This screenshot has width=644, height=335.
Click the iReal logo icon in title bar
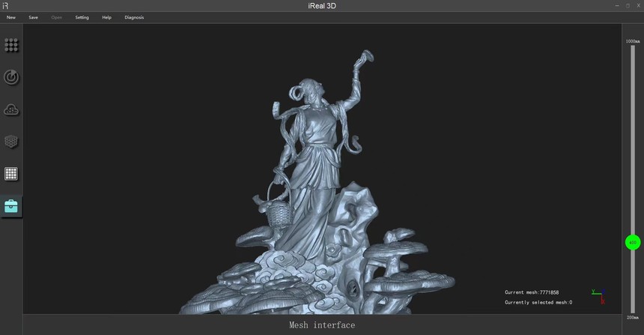(x=5, y=6)
